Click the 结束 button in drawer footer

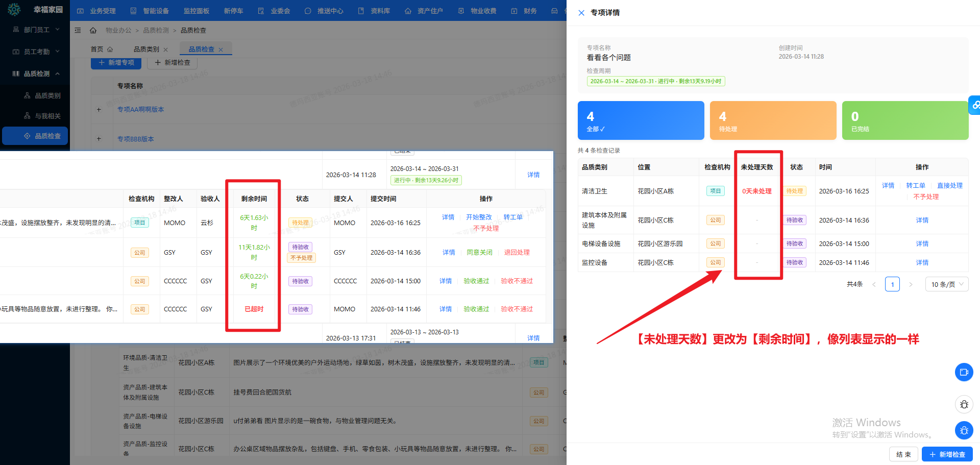tap(903, 454)
